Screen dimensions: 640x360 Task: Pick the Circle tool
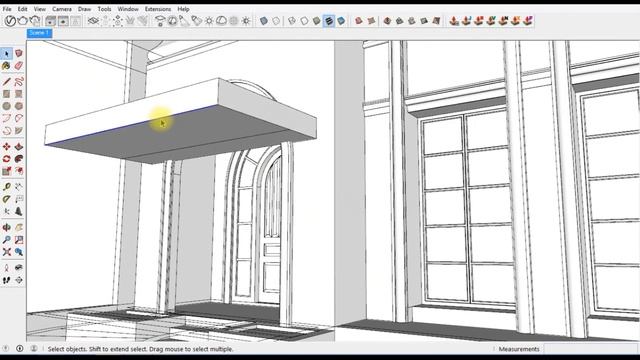tap(7, 106)
